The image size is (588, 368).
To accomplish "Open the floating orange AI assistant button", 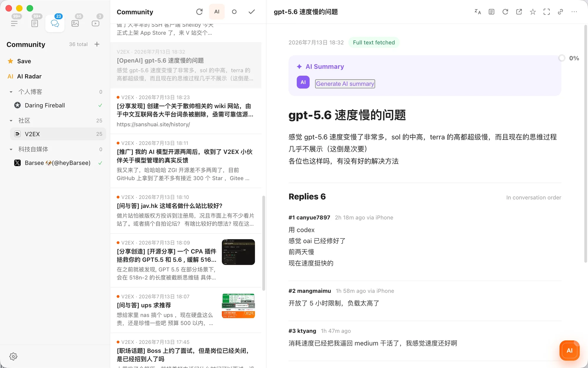I will point(569,350).
